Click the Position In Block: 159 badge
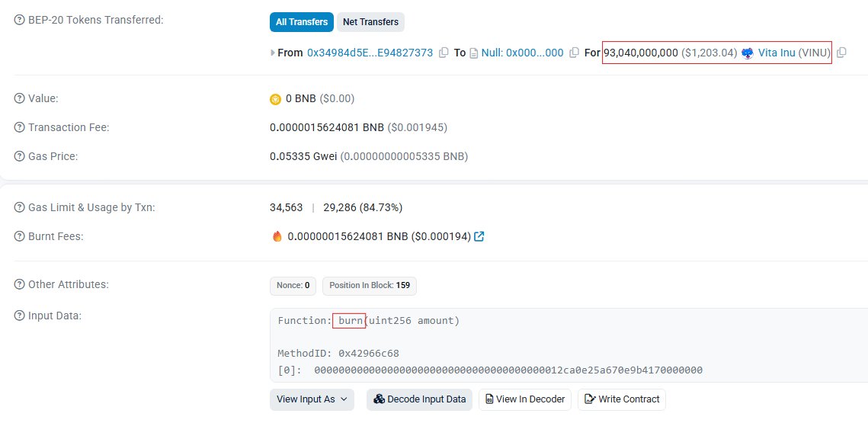868x423 pixels. coord(370,286)
